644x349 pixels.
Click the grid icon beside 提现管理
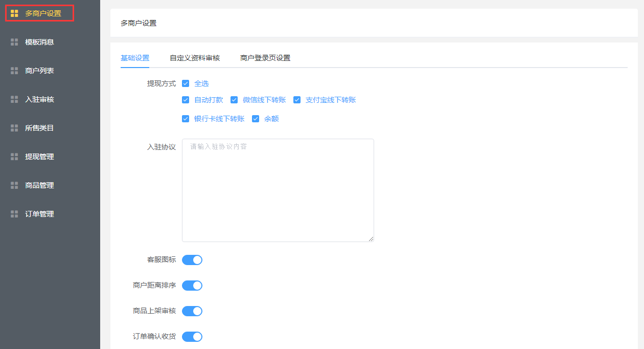click(14, 157)
